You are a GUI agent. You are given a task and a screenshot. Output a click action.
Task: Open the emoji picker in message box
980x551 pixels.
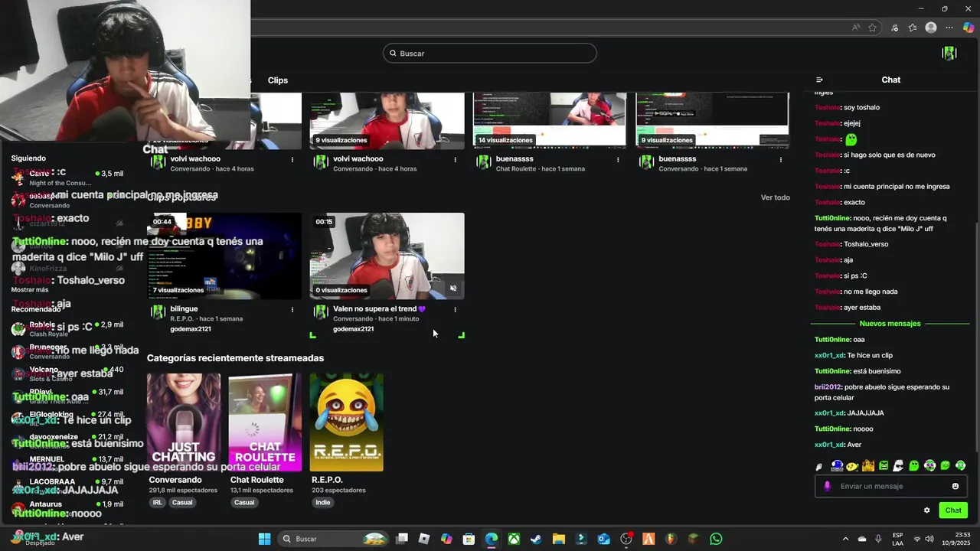pos(955,486)
